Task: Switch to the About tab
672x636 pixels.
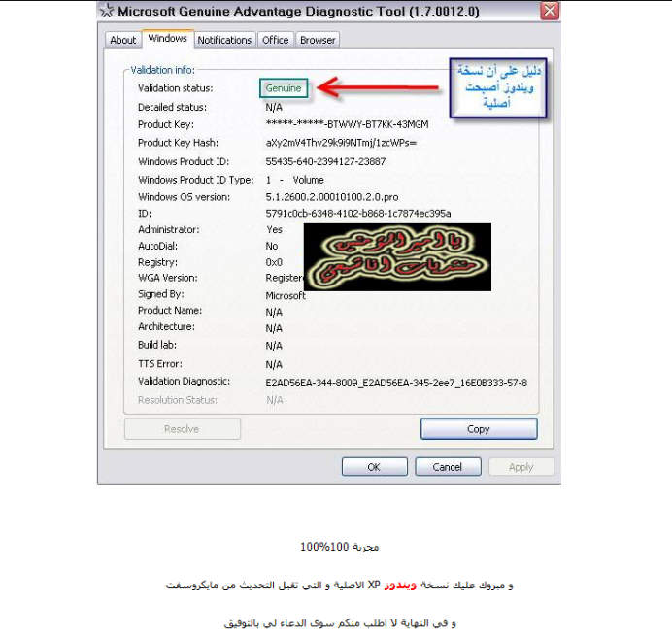Action: pyautogui.click(x=123, y=40)
